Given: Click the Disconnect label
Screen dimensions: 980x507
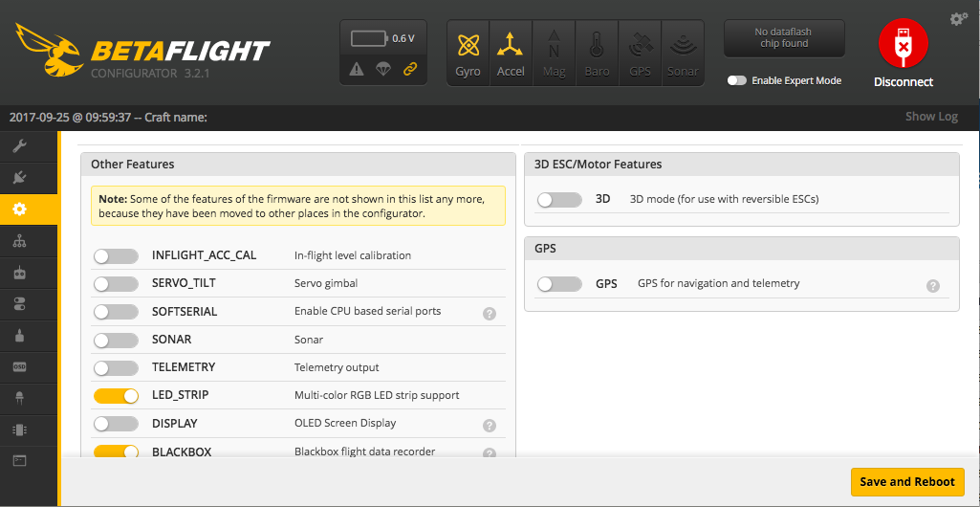Looking at the screenshot, I should click(x=904, y=82).
